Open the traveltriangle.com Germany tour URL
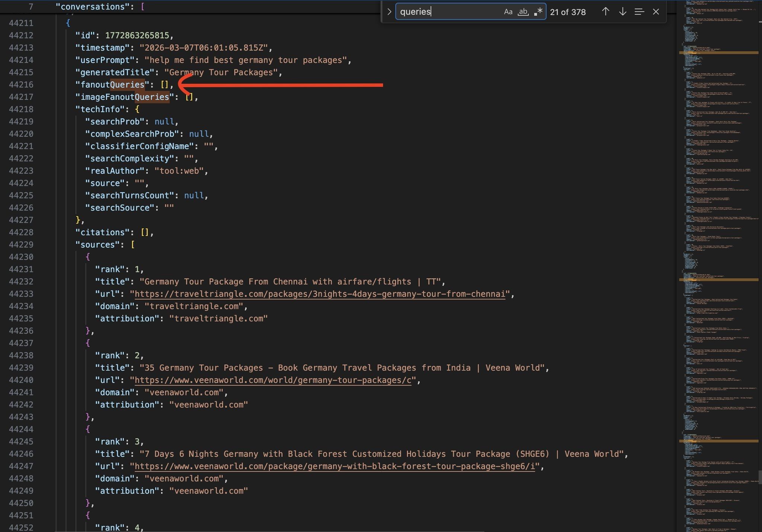Screen dimensions: 762x532 click(319, 294)
